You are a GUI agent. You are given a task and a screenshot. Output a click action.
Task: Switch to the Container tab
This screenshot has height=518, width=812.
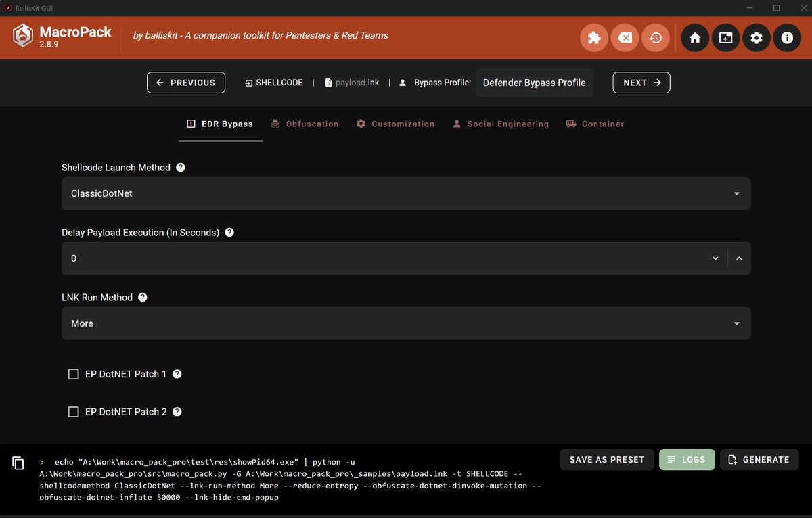[595, 124]
